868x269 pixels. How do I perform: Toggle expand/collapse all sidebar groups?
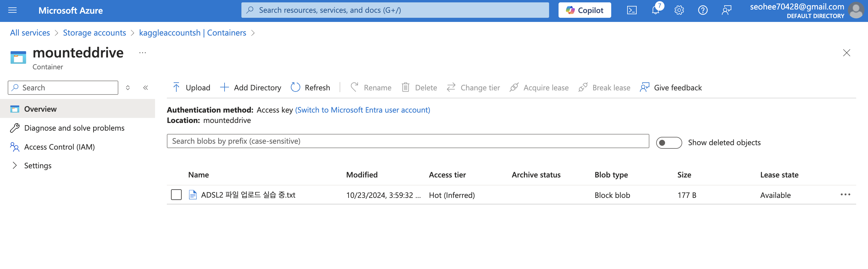tap(128, 88)
